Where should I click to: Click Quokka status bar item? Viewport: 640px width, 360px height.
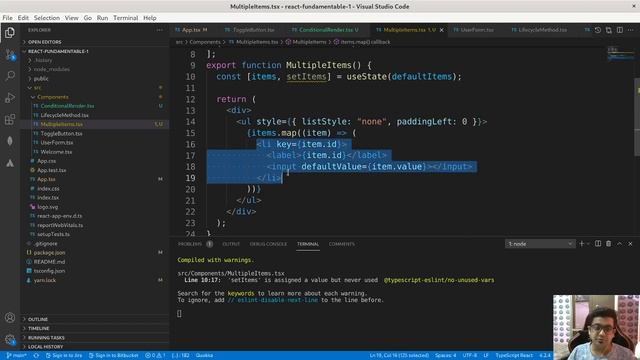tap(204, 356)
